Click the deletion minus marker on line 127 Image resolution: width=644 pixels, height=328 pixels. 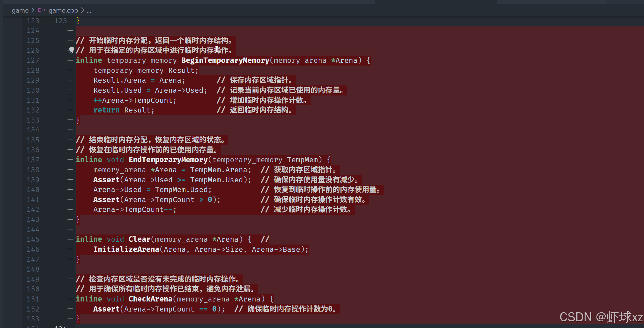pos(70,60)
